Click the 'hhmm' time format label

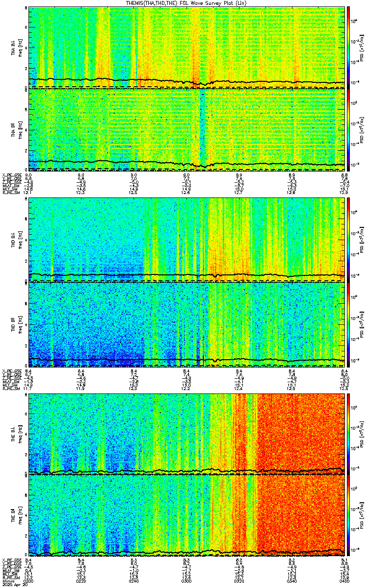pos(7,581)
